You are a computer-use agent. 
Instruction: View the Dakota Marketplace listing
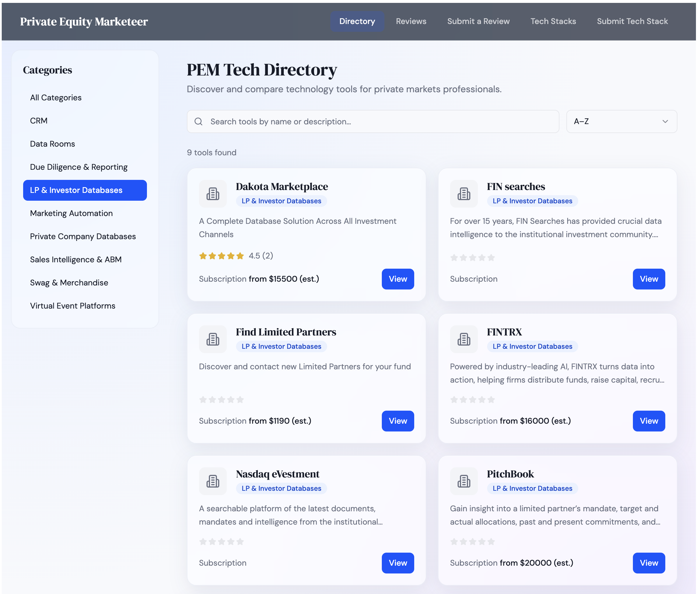click(397, 279)
